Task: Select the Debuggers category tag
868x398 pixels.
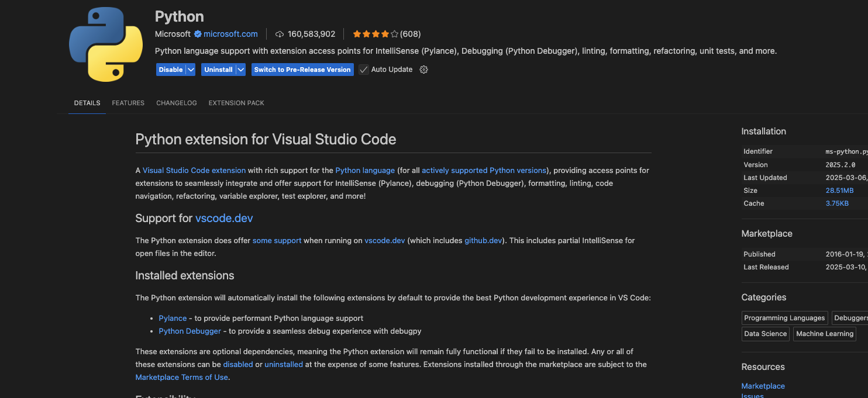Action: (850, 318)
